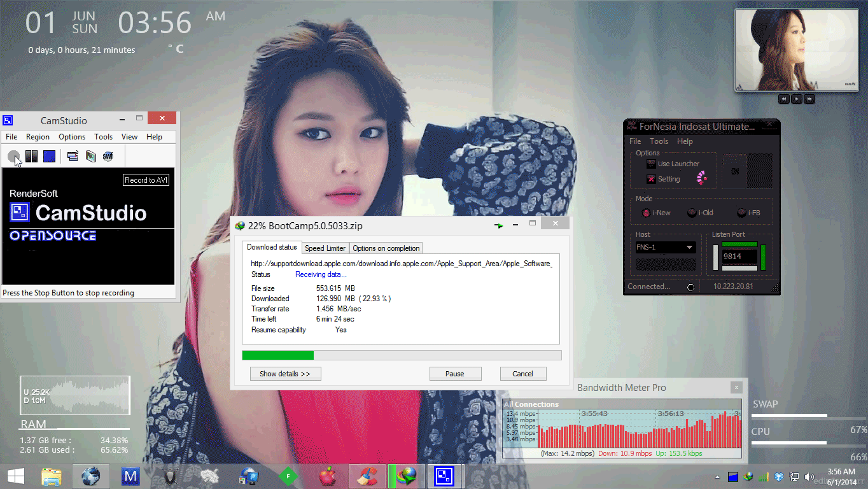Open ForNesia File menu
The height and width of the screenshot is (489, 868).
pos(635,141)
